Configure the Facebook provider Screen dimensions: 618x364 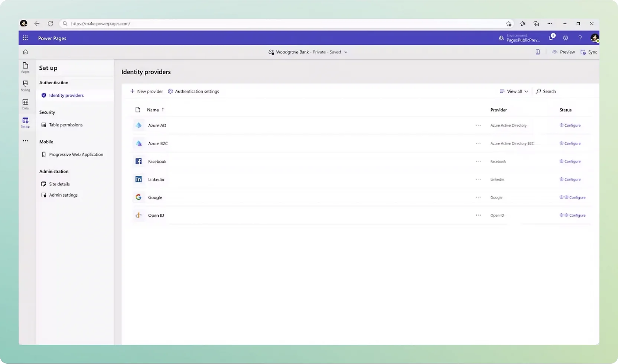click(x=570, y=161)
